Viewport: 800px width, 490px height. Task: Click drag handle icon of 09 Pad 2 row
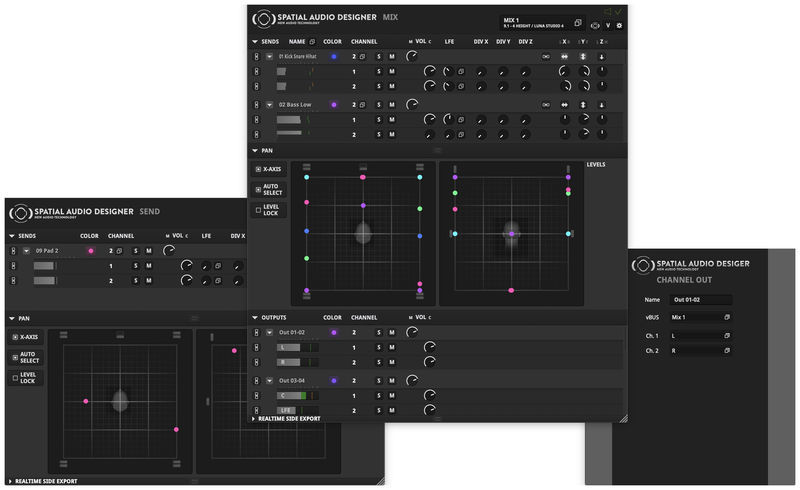point(13,251)
